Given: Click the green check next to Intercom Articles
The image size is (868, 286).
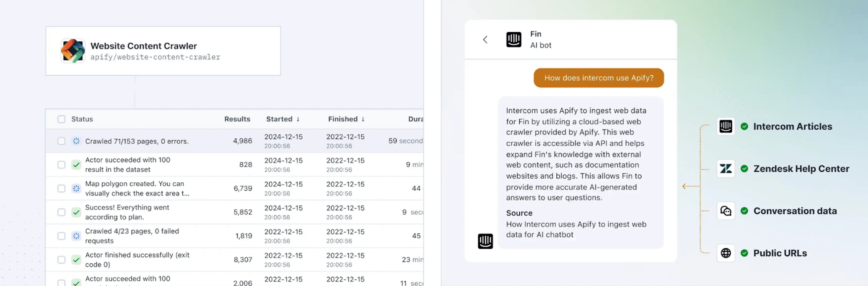Looking at the screenshot, I should click(744, 126).
